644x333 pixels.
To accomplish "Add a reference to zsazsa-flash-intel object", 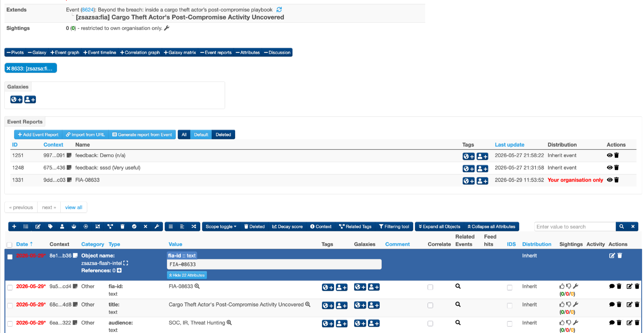I will pyautogui.click(x=119, y=271).
